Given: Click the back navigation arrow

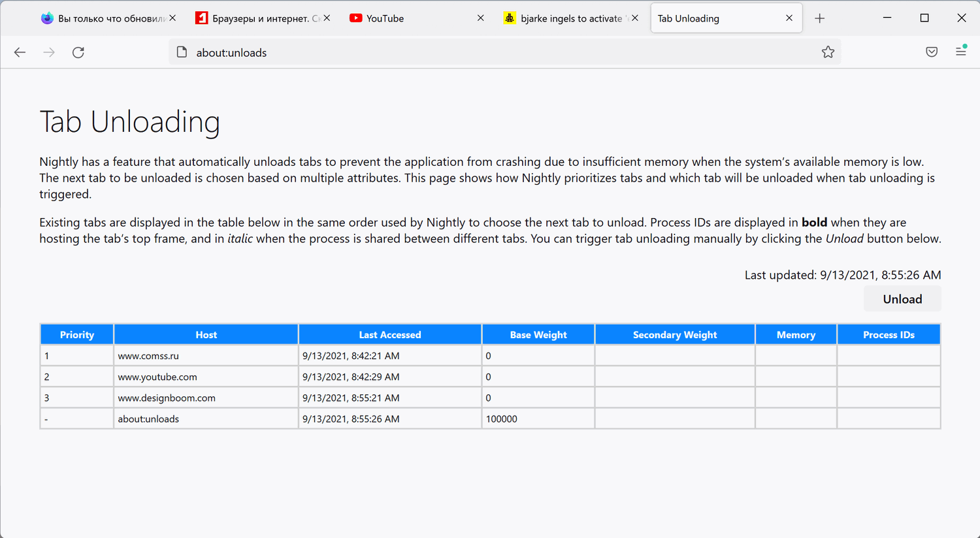Looking at the screenshot, I should click(x=20, y=52).
